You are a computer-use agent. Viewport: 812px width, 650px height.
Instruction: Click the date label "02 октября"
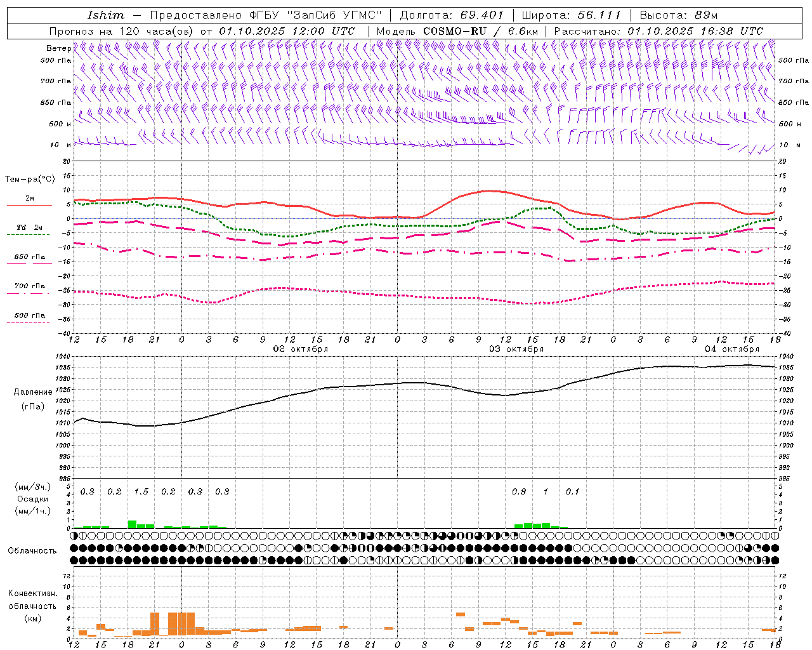coord(301,349)
